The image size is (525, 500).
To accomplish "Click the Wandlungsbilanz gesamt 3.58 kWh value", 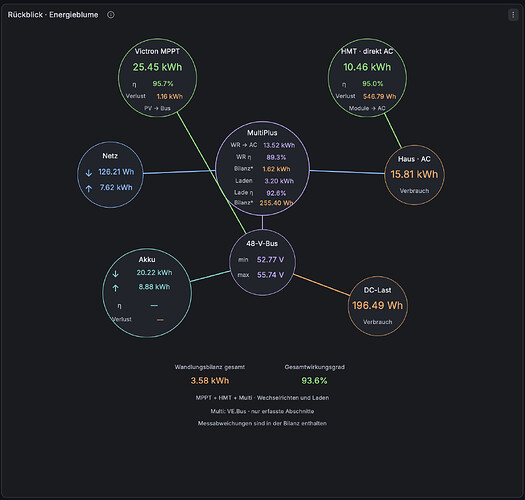I will coord(210,381).
